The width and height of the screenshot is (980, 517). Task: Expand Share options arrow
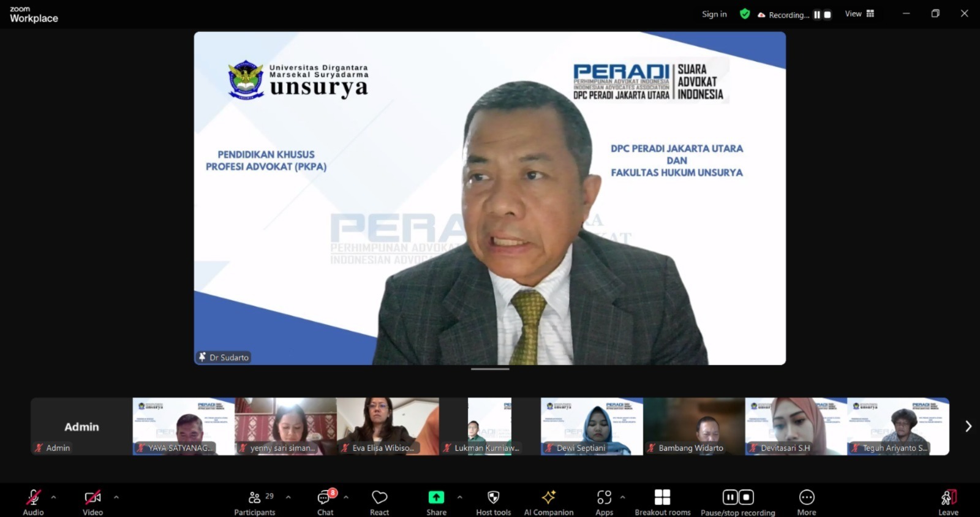[x=460, y=497]
